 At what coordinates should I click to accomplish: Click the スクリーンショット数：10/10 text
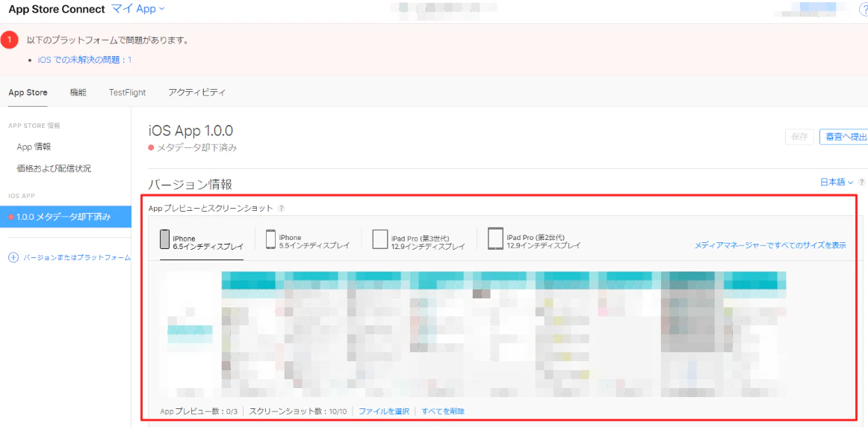(298, 411)
